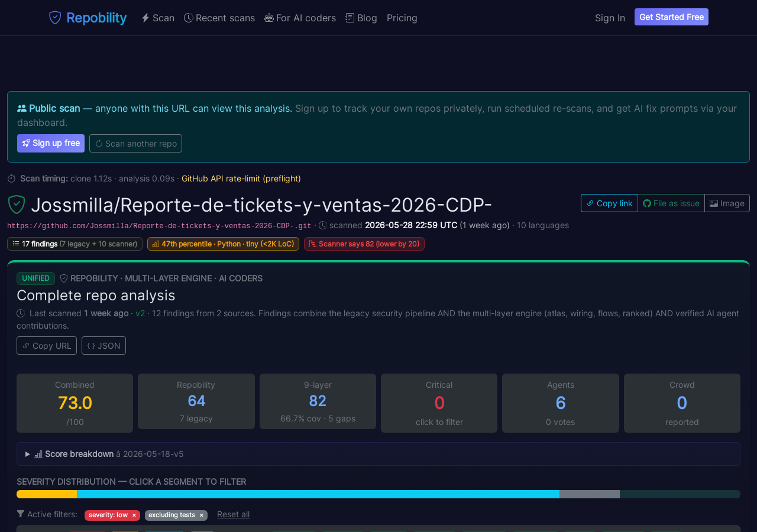The image size is (757, 532).
Task: Click the Repobility shield logo
Action: 55,18
